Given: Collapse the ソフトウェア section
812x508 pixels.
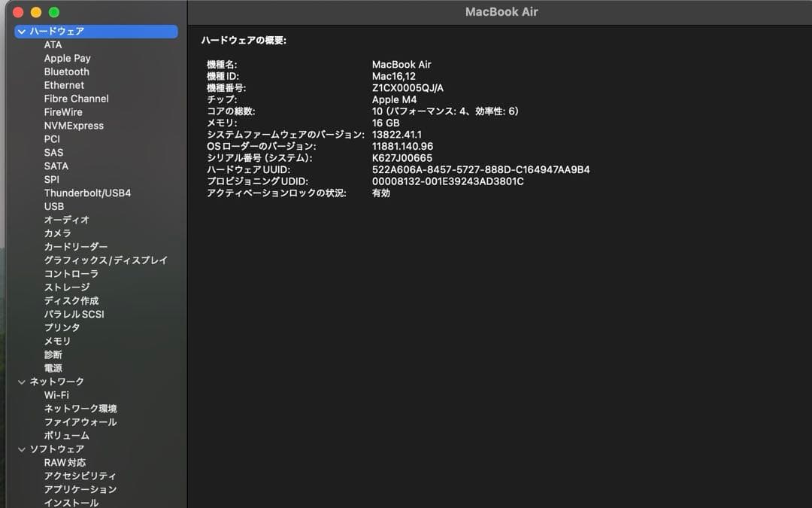Looking at the screenshot, I should pos(20,449).
